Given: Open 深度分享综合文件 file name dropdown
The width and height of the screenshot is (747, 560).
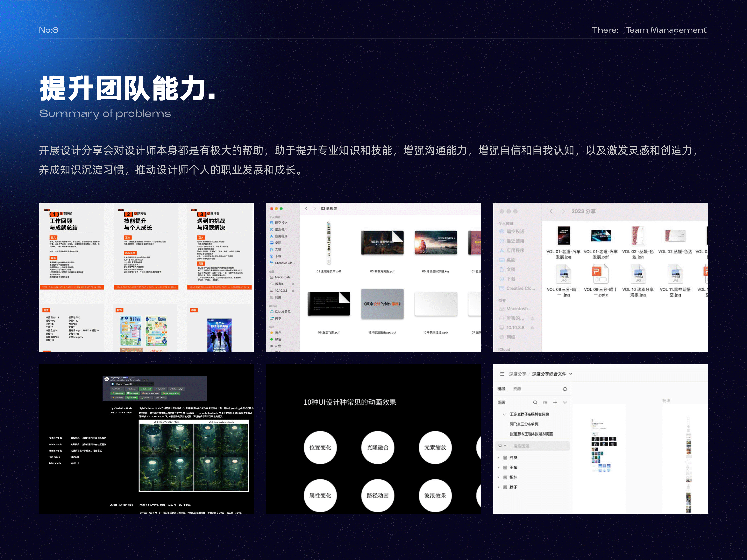Looking at the screenshot, I should pyautogui.click(x=571, y=374).
